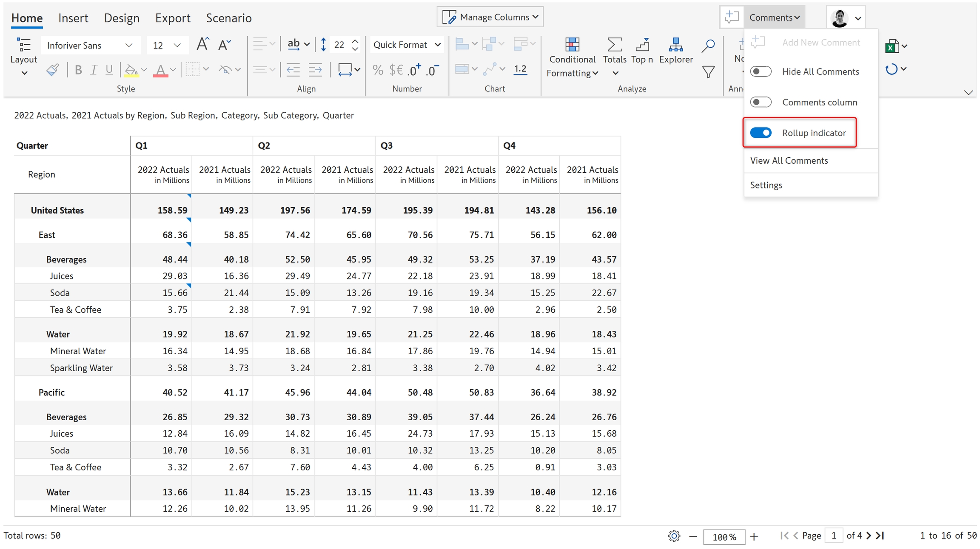The width and height of the screenshot is (980, 549).
Task: Click the format painter brush icon
Action: click(x=52, y=70)
